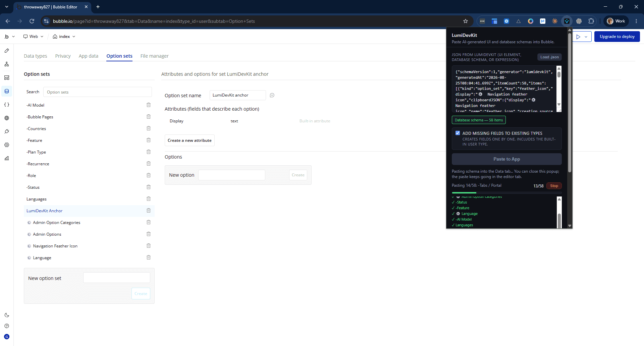Click the Paste to App button

click(507, 159)
